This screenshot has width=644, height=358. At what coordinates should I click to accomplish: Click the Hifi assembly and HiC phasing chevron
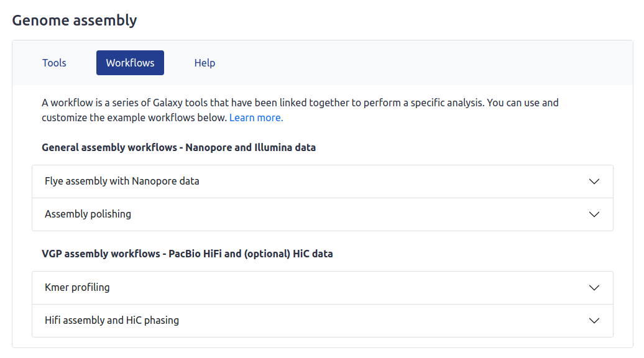coord(594,321)
